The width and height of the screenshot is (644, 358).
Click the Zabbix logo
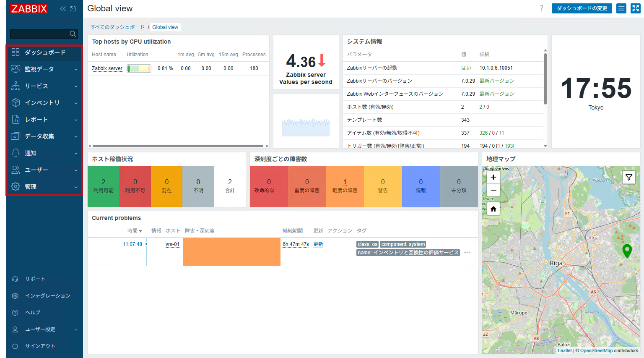coord(29,9)
